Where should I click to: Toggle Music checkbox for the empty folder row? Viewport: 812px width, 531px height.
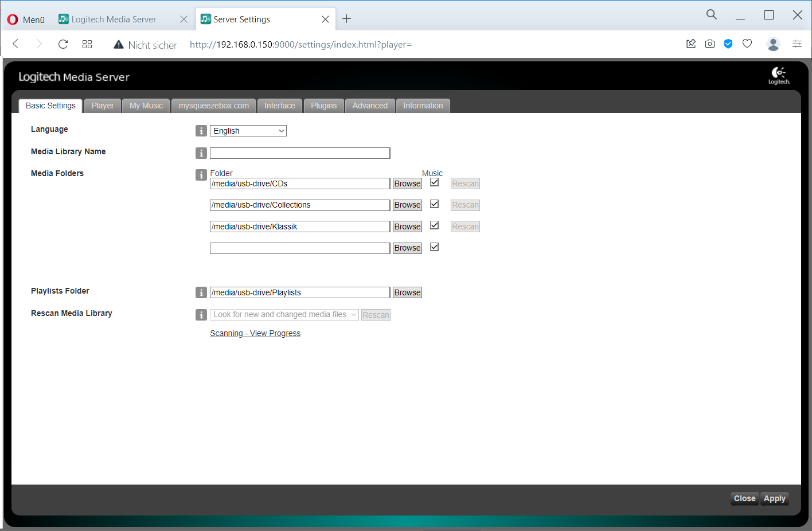click(x=435, y=247)
